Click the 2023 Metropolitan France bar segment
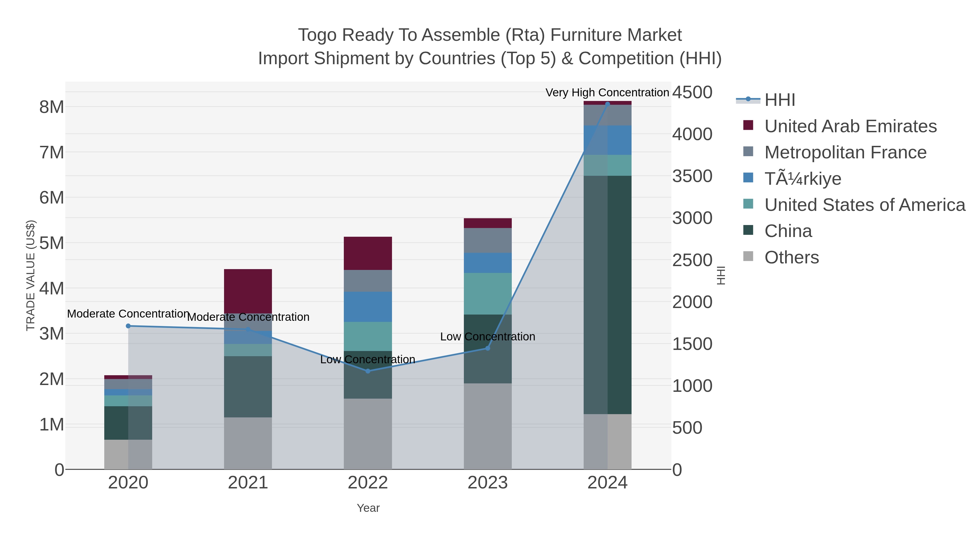 point(488,240)
